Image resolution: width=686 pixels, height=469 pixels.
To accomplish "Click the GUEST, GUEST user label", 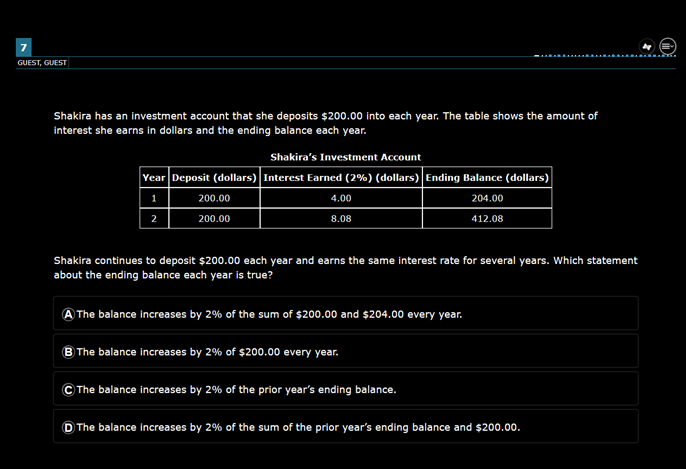I will [42, 63].
